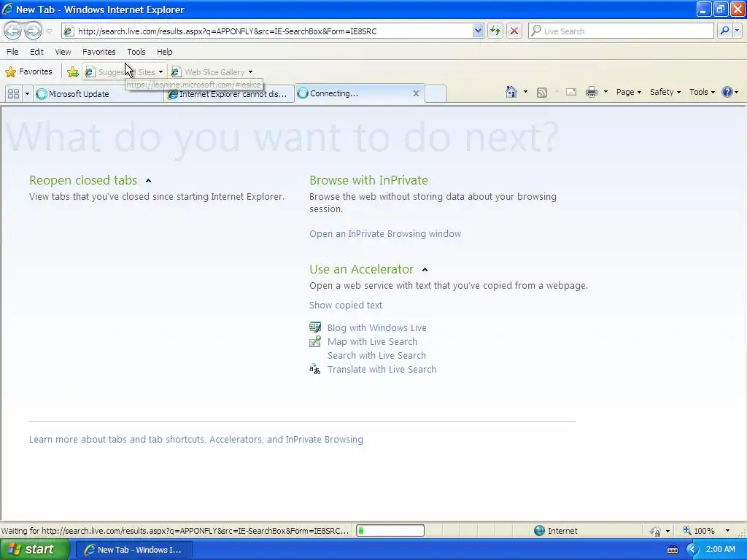Expand the zoom level dropdown arrow
The height and width of the screenshot is (560, 747).
click(727, 531)
